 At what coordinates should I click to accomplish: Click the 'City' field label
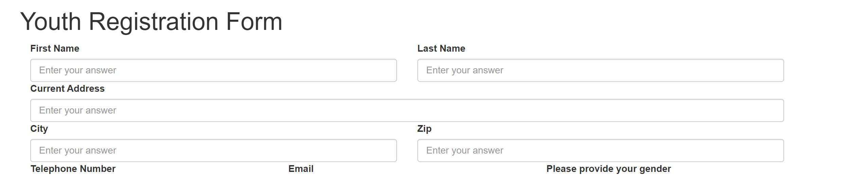pos(39,129)
